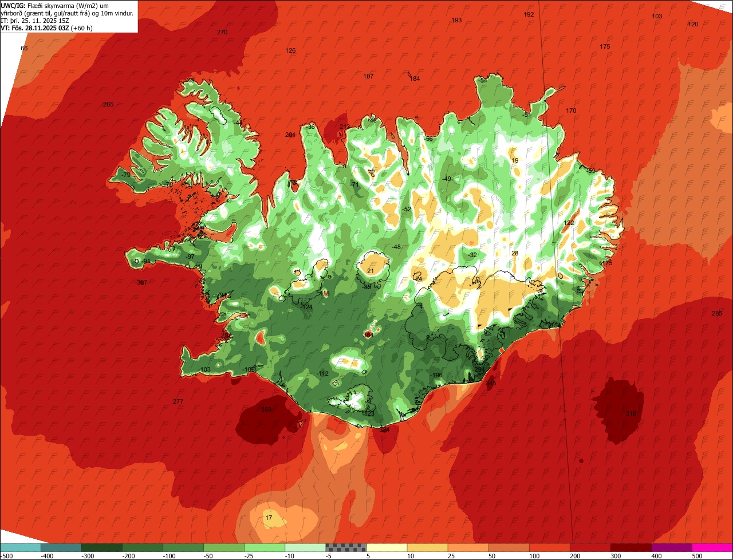The image size is (733, 560).
Task: Pick the red-orange swatch between 100 and 200
Action: tap(549, 547)
